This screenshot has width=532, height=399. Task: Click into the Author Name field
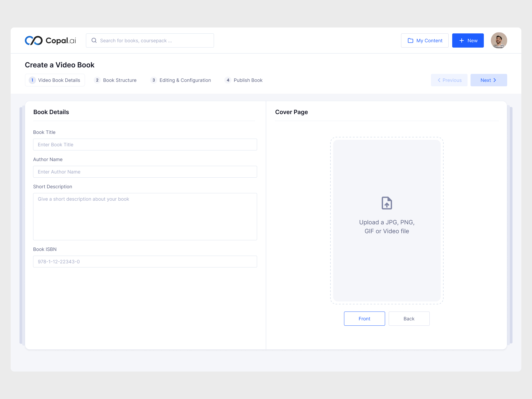click(x=145, y=172)
